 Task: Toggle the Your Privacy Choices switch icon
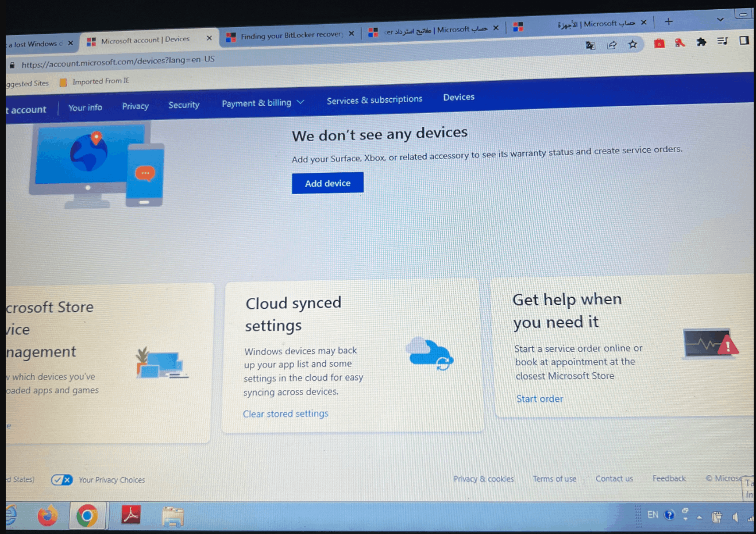click(62, 480)
